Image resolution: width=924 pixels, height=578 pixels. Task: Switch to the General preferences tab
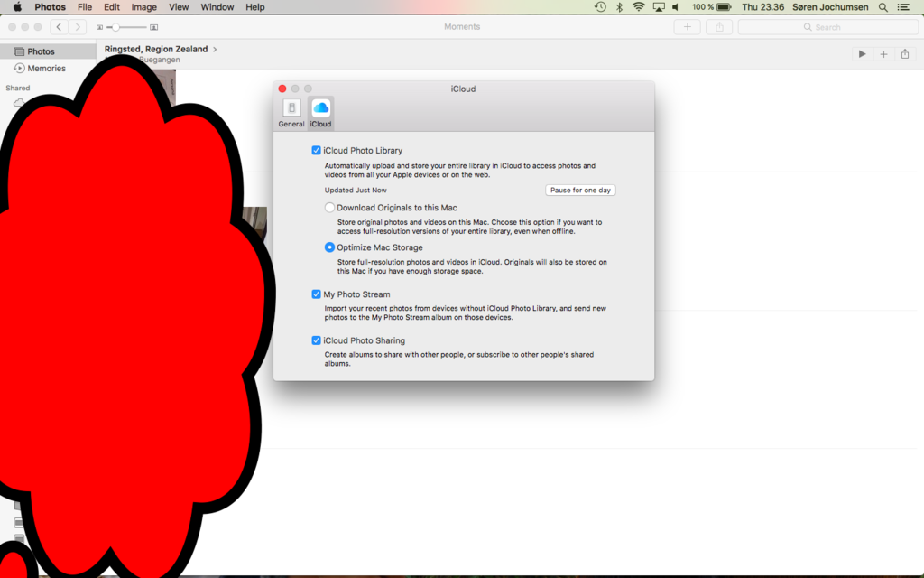click(291, 113)
